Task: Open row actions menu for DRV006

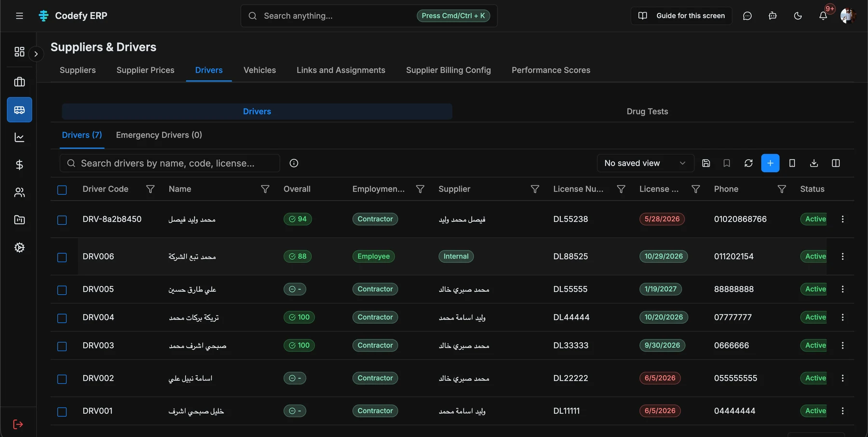Action: pyautogui.click(x=842, y=257)
